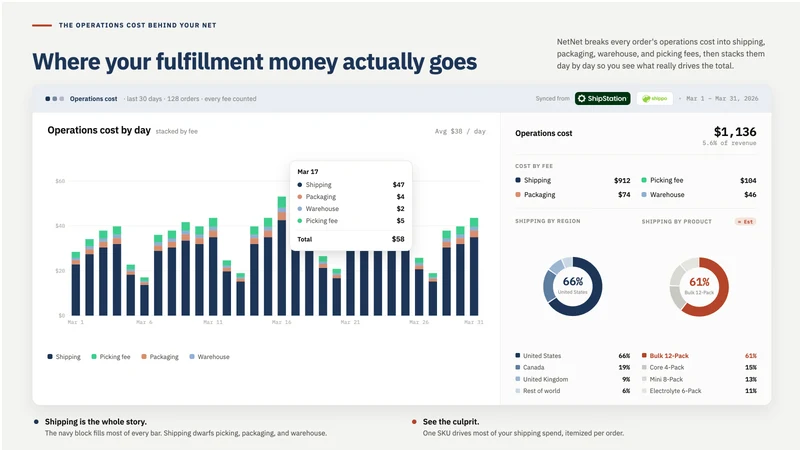Screen dimensions: 800x450
Task: Click the Mar 1 x-axis label
Action: click(76, 322)
